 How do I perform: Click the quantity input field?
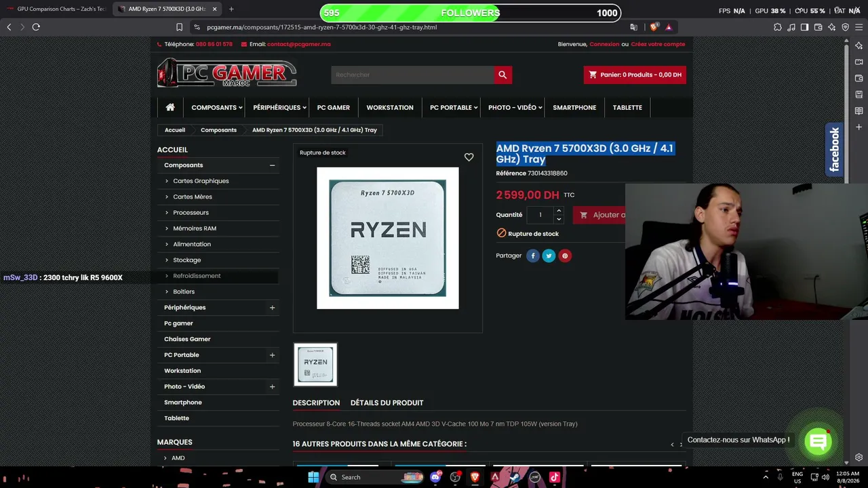[x=540, y=215]
